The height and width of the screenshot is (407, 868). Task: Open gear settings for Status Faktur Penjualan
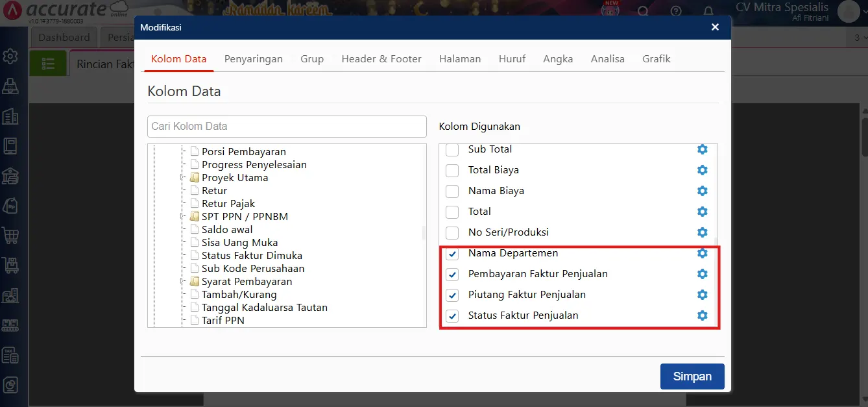coord(702,315)
